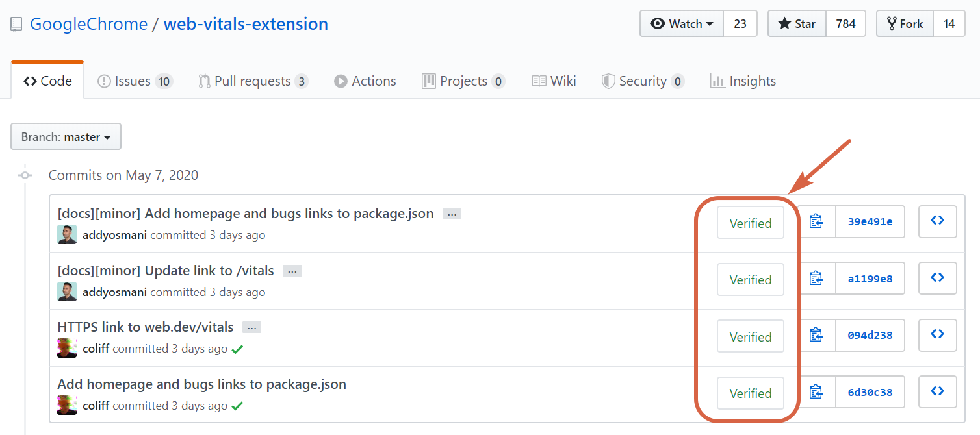The width and height of the screenshot is (980, 435).
Task: Open the Security tab
Action: click(x=643, y=81)
